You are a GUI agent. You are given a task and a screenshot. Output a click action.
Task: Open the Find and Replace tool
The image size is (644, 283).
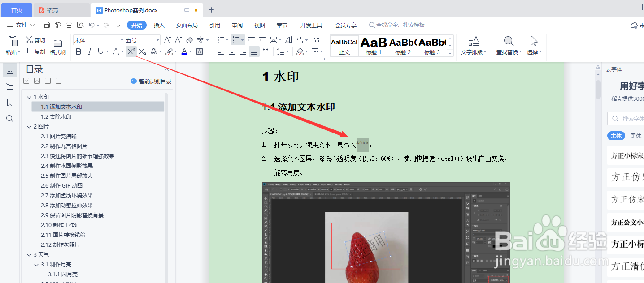click(508, 45)
